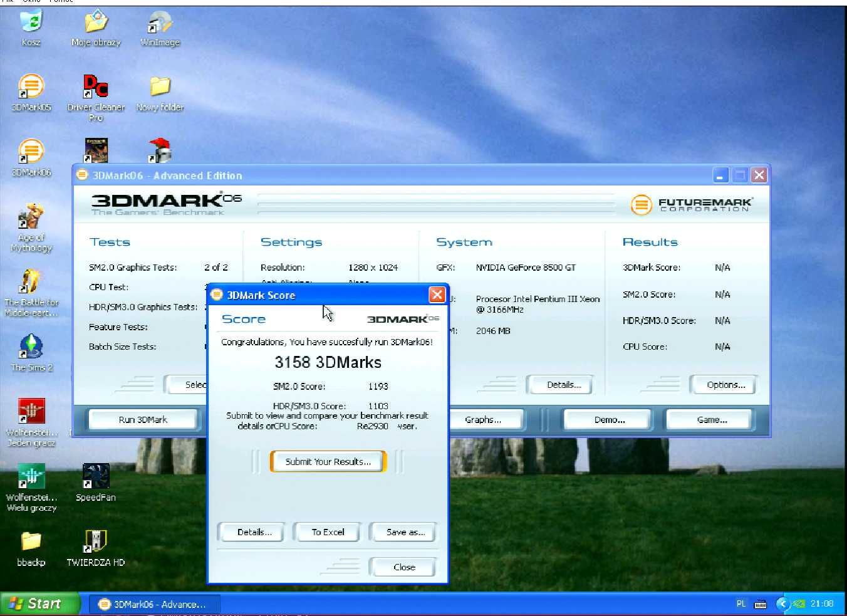
Task: Click Submit Your Results button
Action: 328,462
